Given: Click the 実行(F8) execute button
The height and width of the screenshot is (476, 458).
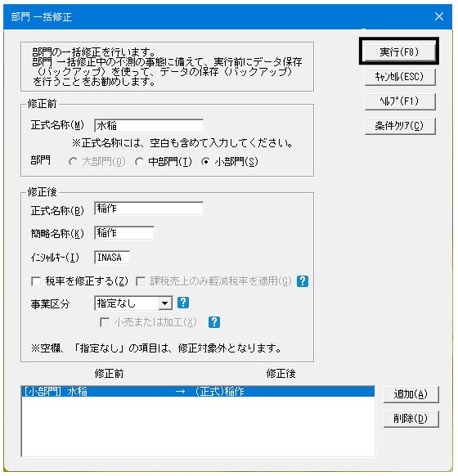Looking at the screenshot, I should point(399,52).
